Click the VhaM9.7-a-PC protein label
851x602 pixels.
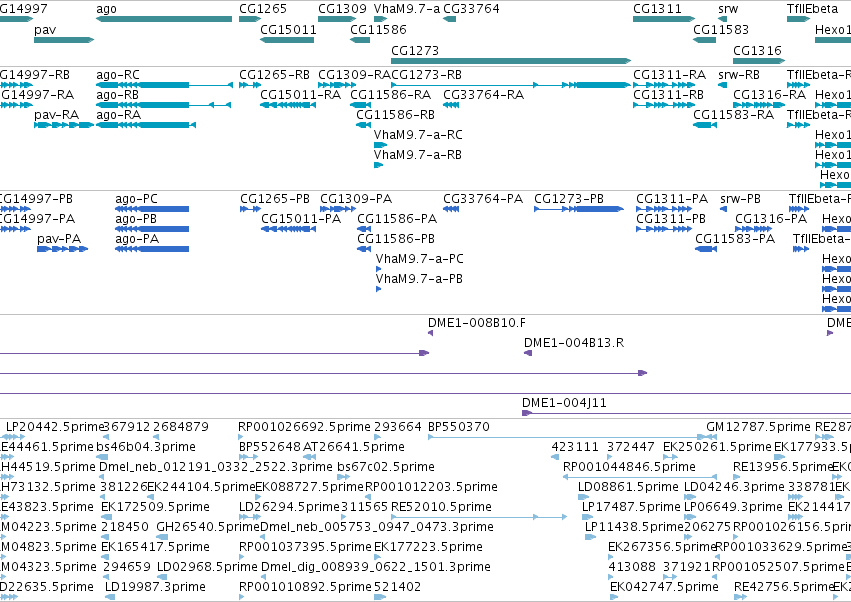pyautogui.click(x=420, y=259)
